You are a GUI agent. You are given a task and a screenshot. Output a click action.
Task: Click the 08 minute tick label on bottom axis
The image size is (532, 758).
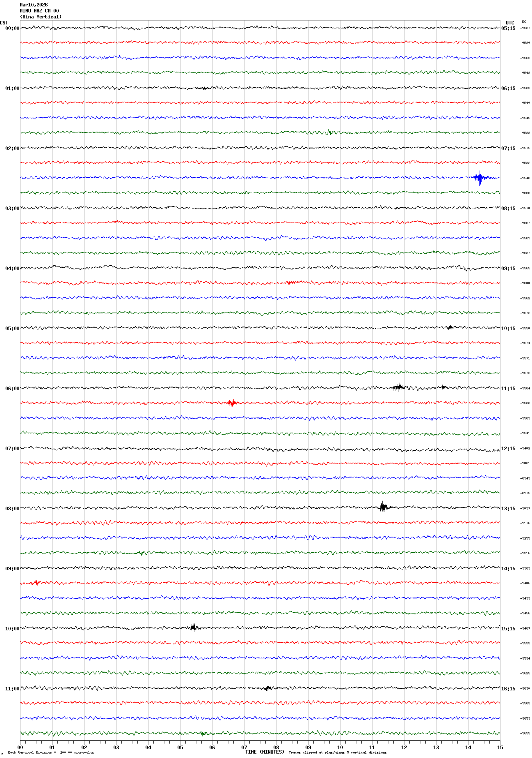click(x=276, y=747)
